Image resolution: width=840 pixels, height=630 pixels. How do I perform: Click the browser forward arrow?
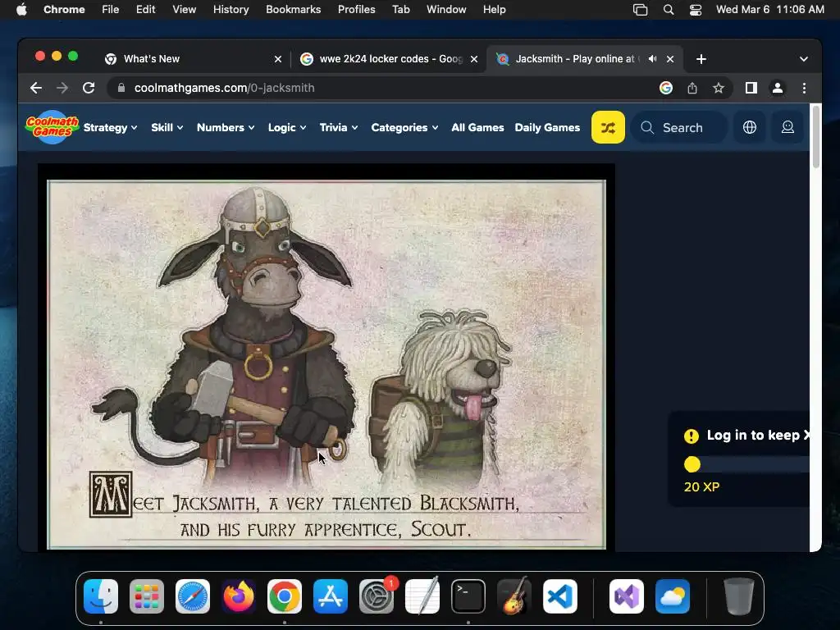62,88
